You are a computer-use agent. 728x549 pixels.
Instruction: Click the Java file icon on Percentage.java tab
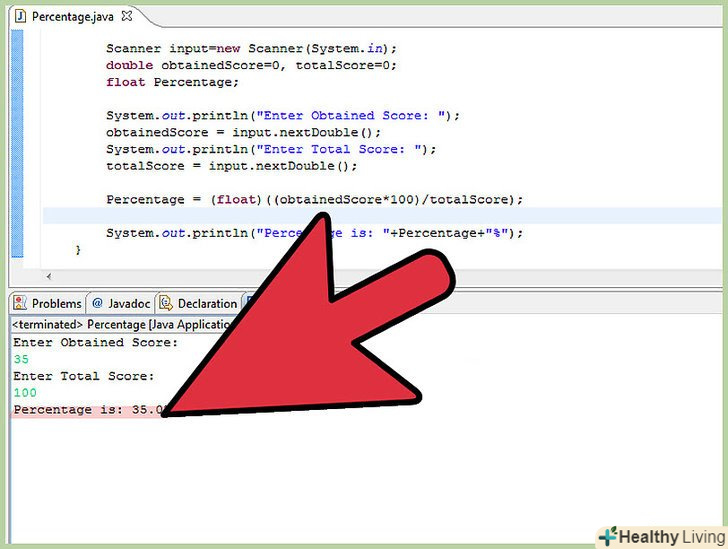20,17
